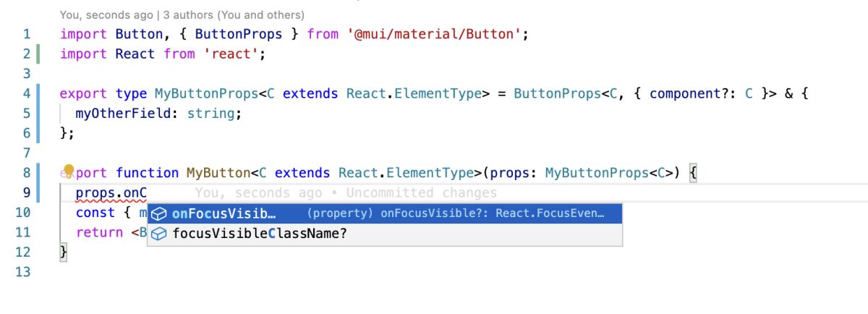
Task: Click 'React.ElementType' on line 8
Action: pos(406,173)
